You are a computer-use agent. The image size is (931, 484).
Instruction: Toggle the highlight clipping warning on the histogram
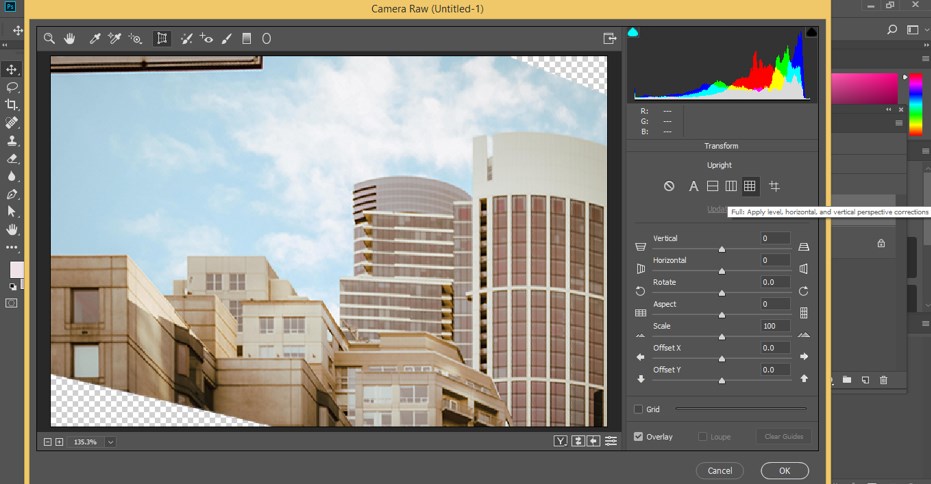pos(811,33)
